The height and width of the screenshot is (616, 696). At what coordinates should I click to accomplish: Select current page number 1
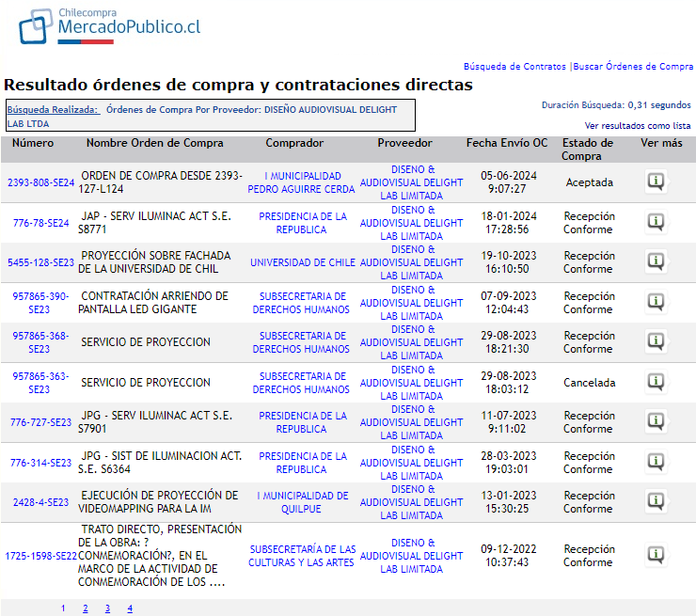63,608
